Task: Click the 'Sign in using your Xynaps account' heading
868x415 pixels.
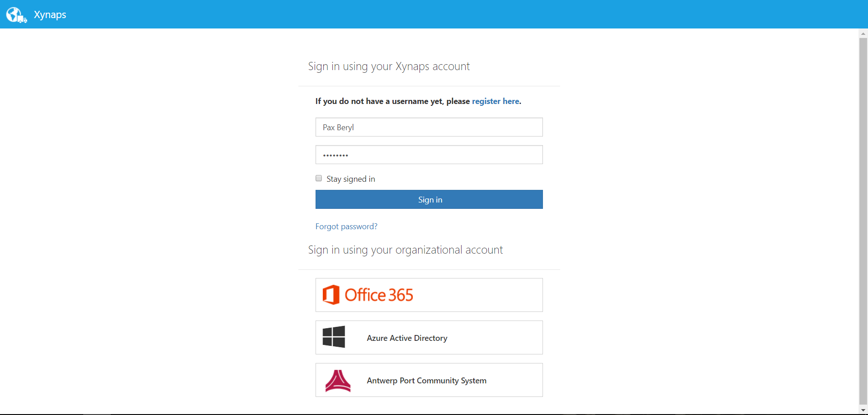Action: (389, 66)
